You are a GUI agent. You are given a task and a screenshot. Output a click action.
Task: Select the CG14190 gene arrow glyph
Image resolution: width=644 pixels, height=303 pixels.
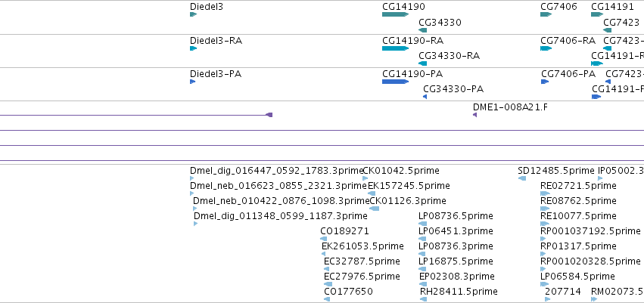395,14
